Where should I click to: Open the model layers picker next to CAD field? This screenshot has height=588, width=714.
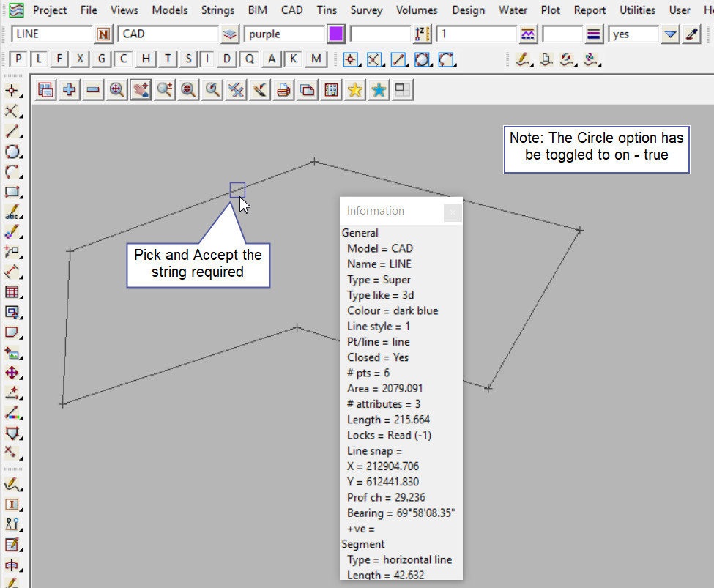click(x=231, y=34)
